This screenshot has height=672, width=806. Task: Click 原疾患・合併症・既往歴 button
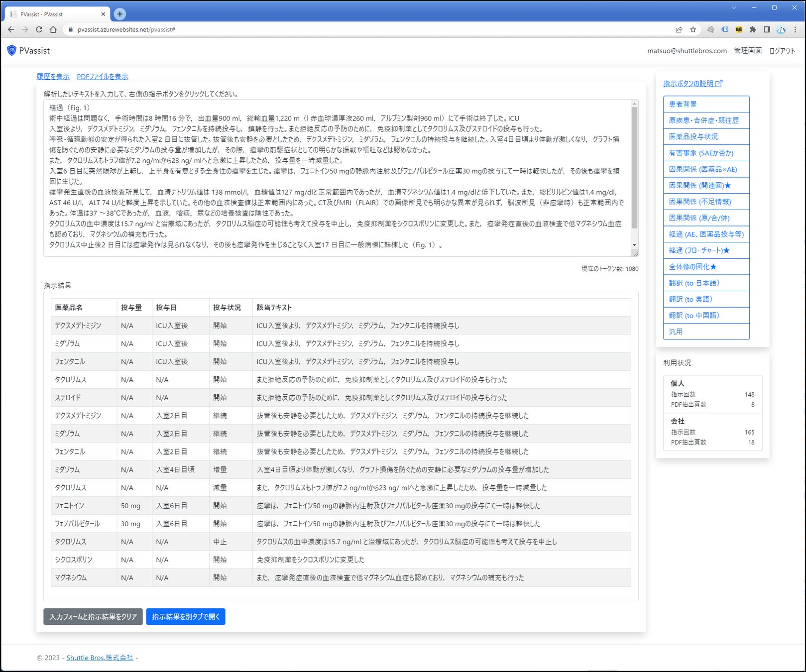(x=706, y=120)
